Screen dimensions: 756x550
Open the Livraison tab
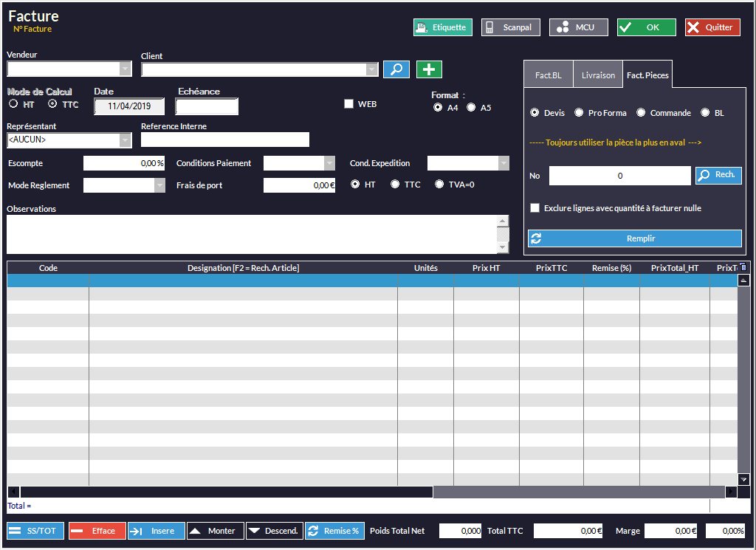pyautogui.click(x=597, y=75)
